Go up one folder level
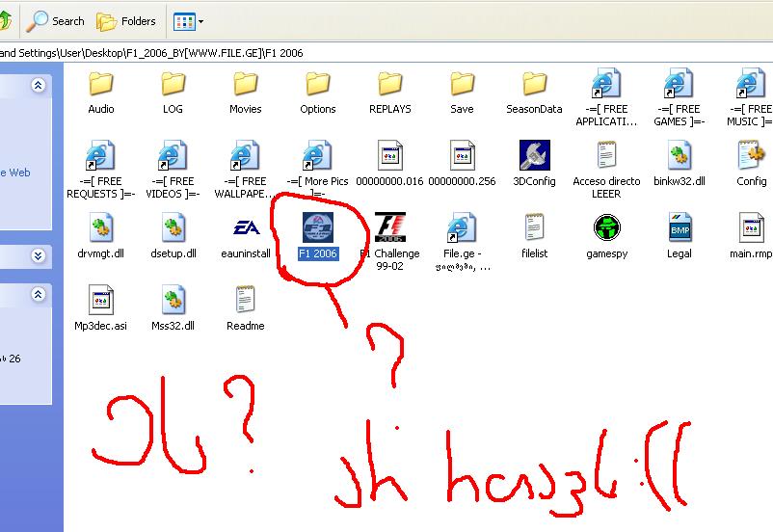The width and height of the screenshot is (773, 532). coord(5,21)
